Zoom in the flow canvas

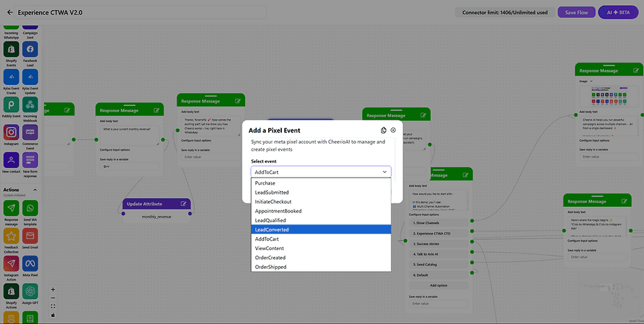click(x=53, y=289)
